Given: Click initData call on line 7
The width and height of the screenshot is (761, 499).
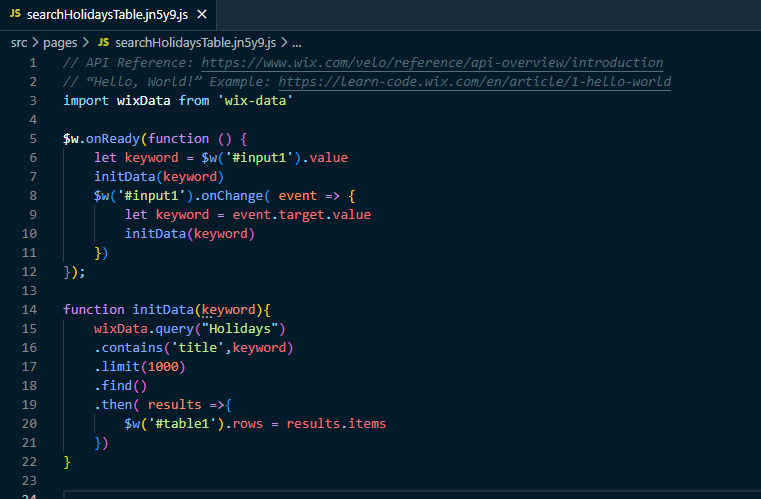Looking at the screenshot, I should (124, 177).
